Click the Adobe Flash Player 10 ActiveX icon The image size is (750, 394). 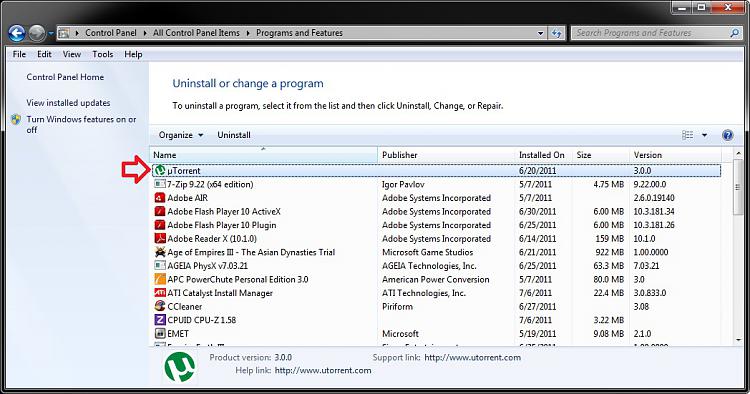[x=160, y=211]
